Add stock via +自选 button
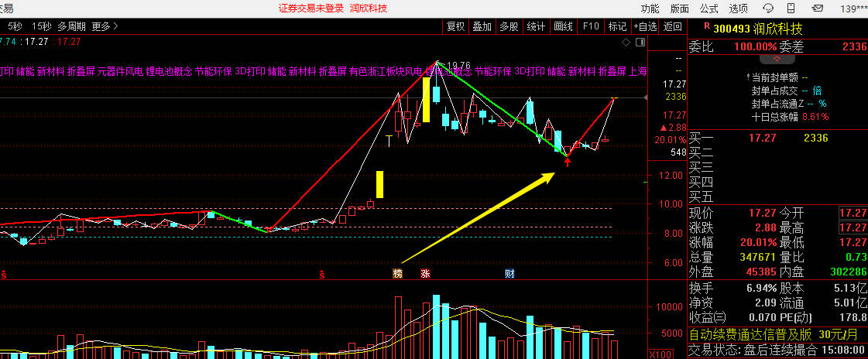 pyautogui.click(x=644, y=26)
